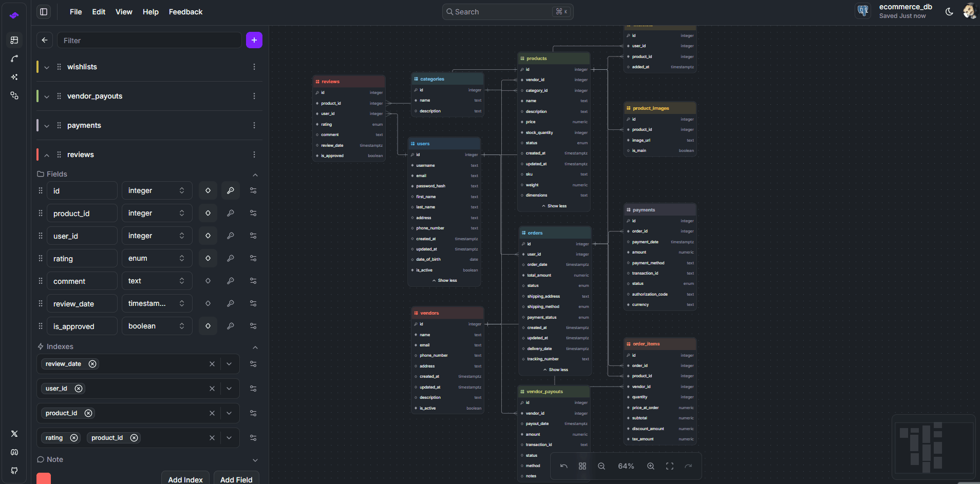Click the fit-to-screen icon in toolbar
980x484 pixels.
(670, 466)
